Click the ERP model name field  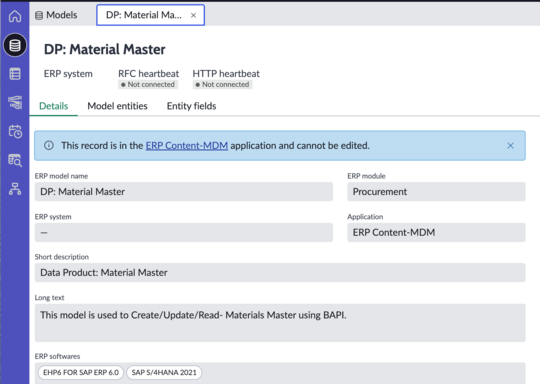click(x=184, y=192)
